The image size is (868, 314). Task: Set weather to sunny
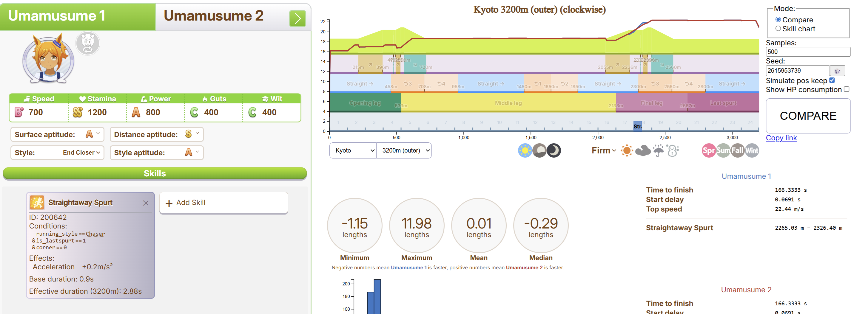627,150
